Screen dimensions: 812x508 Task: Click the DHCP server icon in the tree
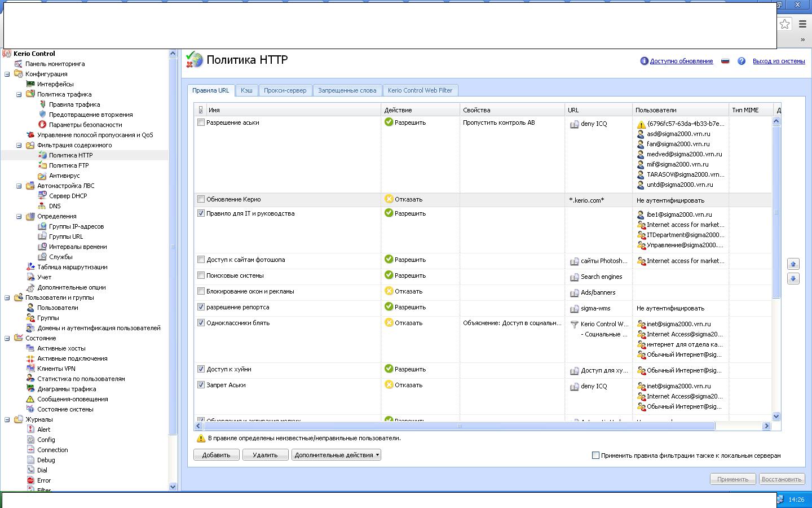coord(42,196)
